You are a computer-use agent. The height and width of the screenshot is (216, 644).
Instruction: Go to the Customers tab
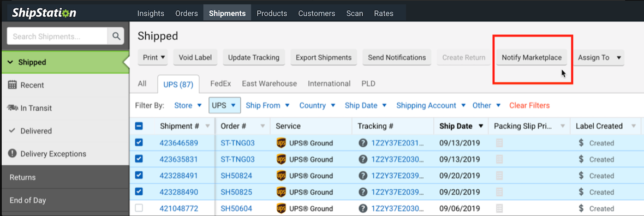316,13
